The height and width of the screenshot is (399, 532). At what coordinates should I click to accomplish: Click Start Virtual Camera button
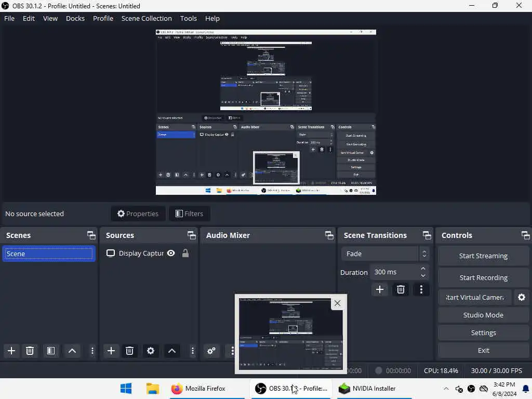point(475,297)
